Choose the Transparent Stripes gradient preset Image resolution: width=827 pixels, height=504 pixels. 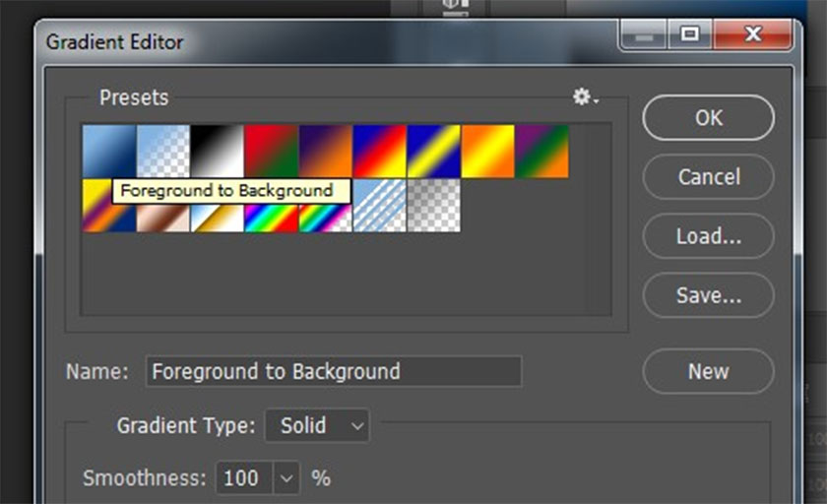pyautogui.click(x=380, y=206)
